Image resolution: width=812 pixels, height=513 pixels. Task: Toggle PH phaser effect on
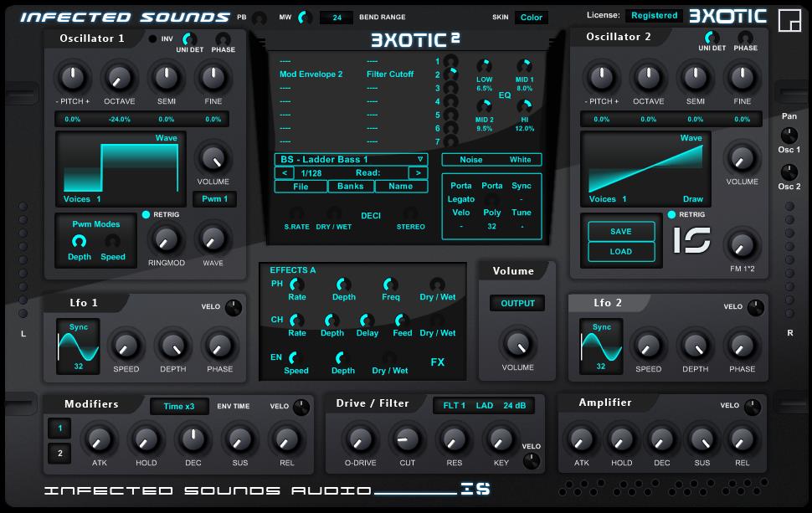point(277,284)
